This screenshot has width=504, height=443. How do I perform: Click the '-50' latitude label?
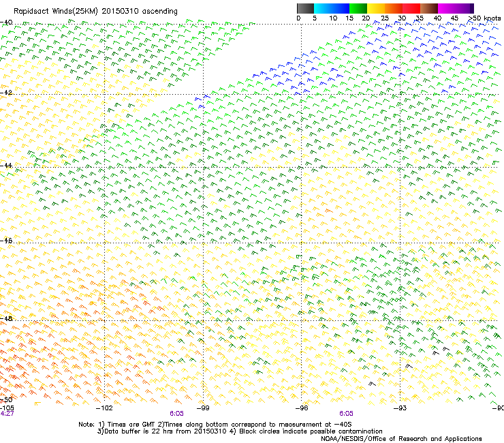6,399
